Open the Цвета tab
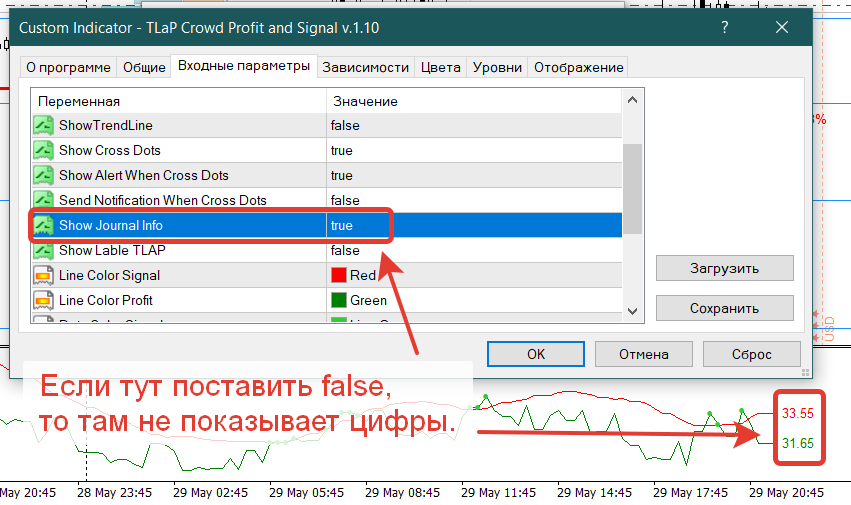Screen dimensions: 851x505 441,67
